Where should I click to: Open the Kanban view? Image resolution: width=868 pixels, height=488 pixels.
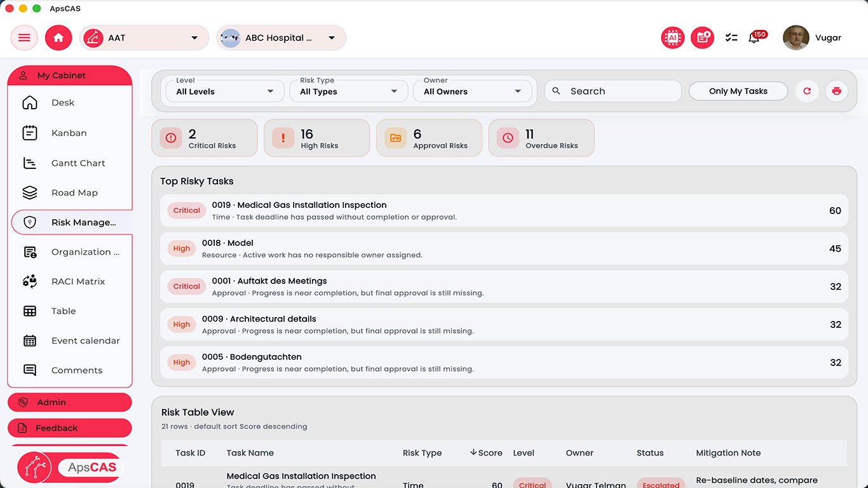(69, 133)
